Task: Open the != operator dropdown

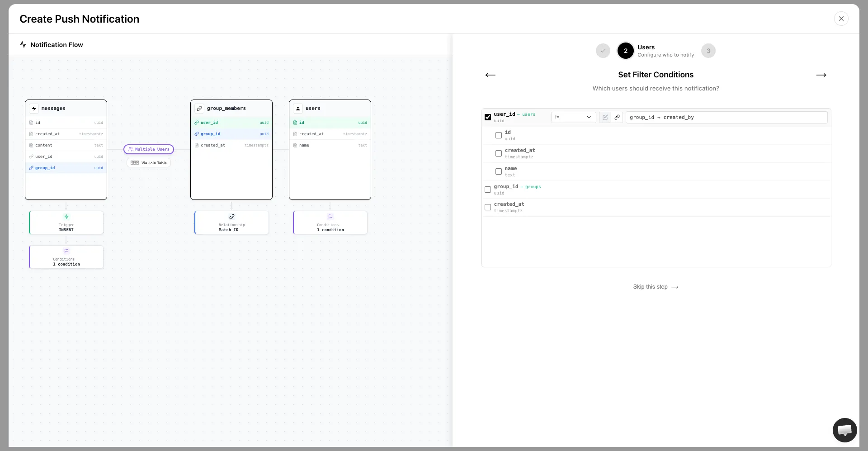Action: [x=573, y=117]
